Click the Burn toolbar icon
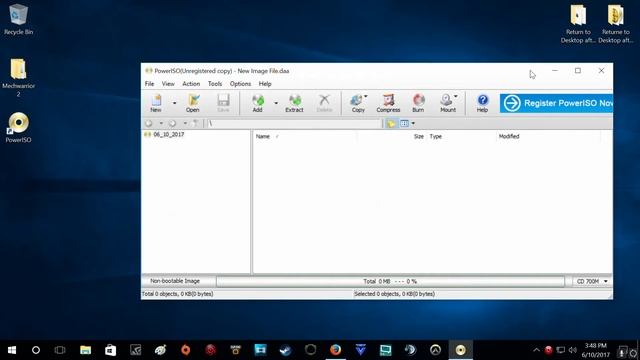The width and height of the screenshot is (640, 360). (418, 103)
